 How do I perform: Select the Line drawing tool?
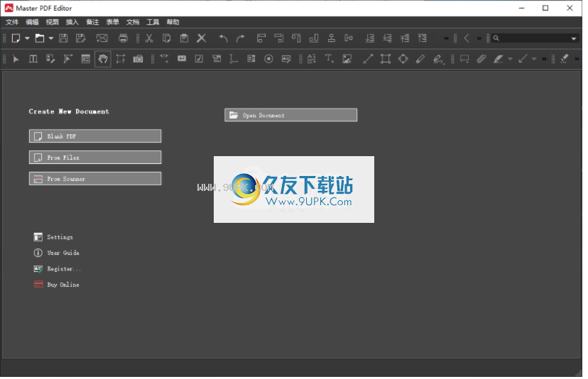pyautogui.click(x=368, y=59)
